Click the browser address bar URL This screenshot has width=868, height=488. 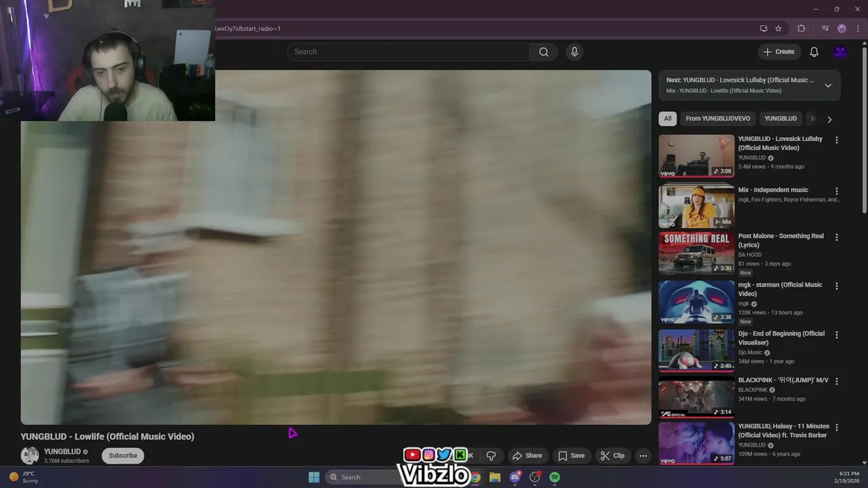[248, 28]
